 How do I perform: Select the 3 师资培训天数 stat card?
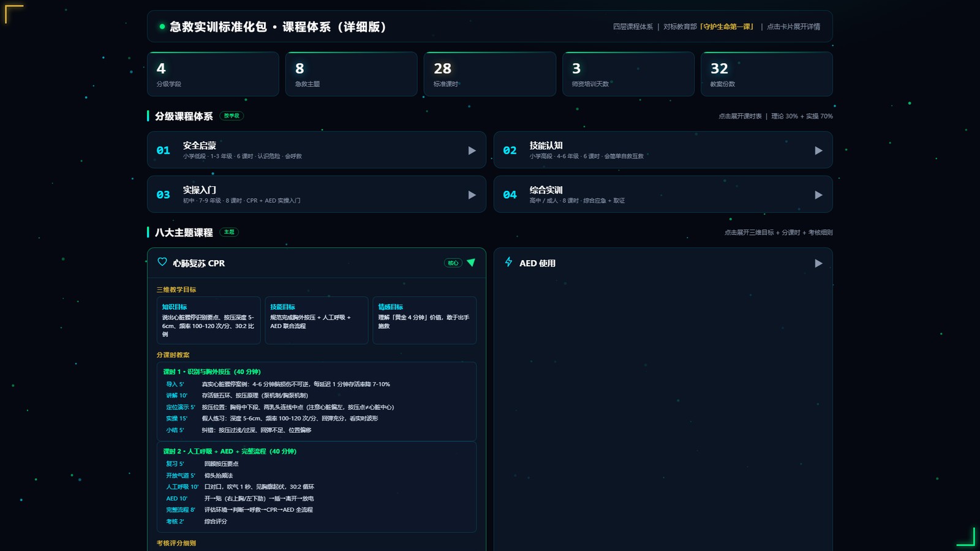628,74
